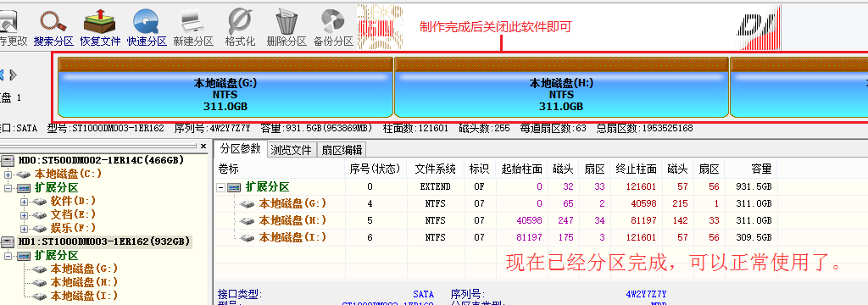Go to next disk with right arrow
This screenshot has height=305, width=868.
click(14, 75)
